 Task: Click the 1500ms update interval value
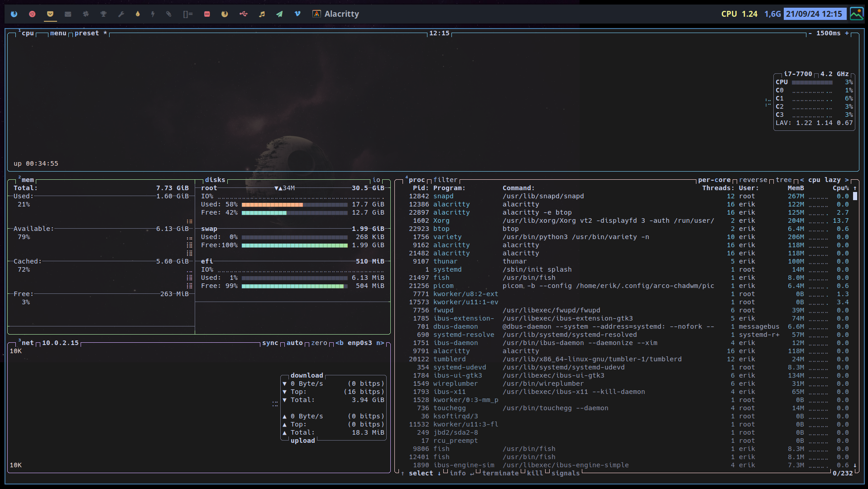pyautogui.click(x=828, y=34)
